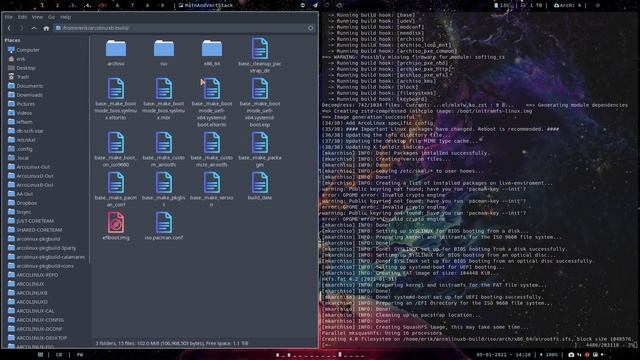
Task: Click the MainAndVertStack layout indicator
Action: 206,5
